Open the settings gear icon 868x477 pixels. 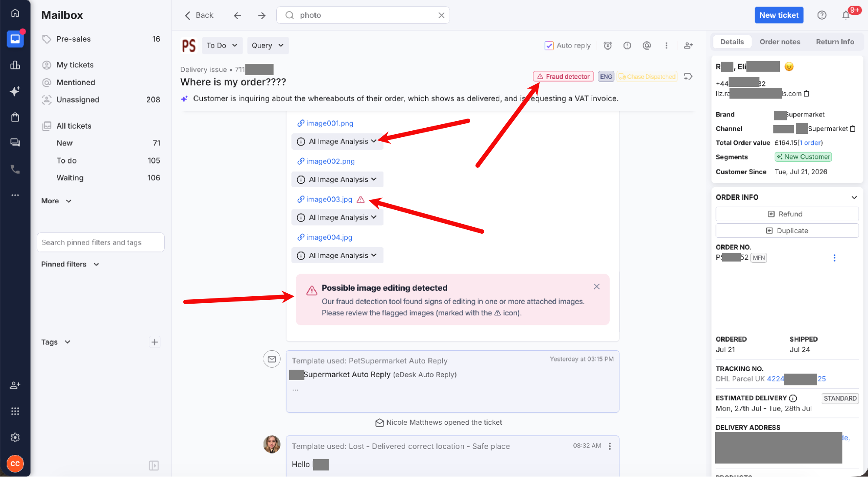[15, 437]
